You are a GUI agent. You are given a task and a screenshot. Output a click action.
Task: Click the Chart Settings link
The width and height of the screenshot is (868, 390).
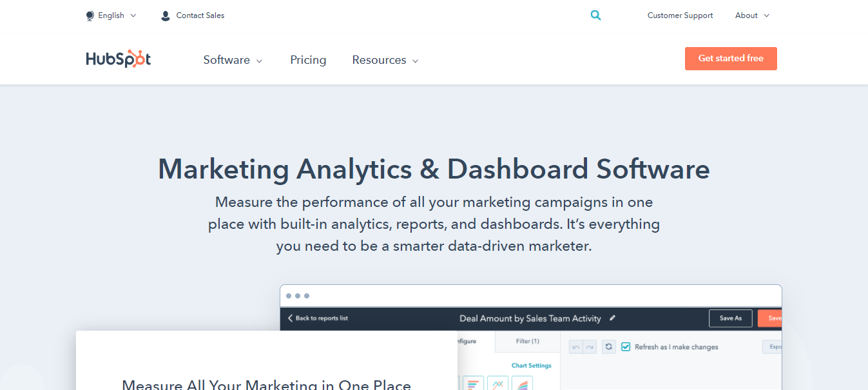pyautogui.click(x=532, y=366)
